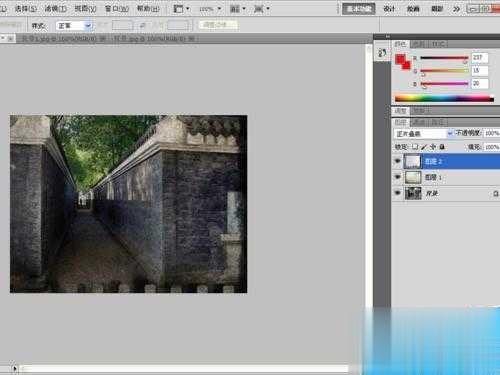Click the lock transparent pixels icon

click(415, 147)
